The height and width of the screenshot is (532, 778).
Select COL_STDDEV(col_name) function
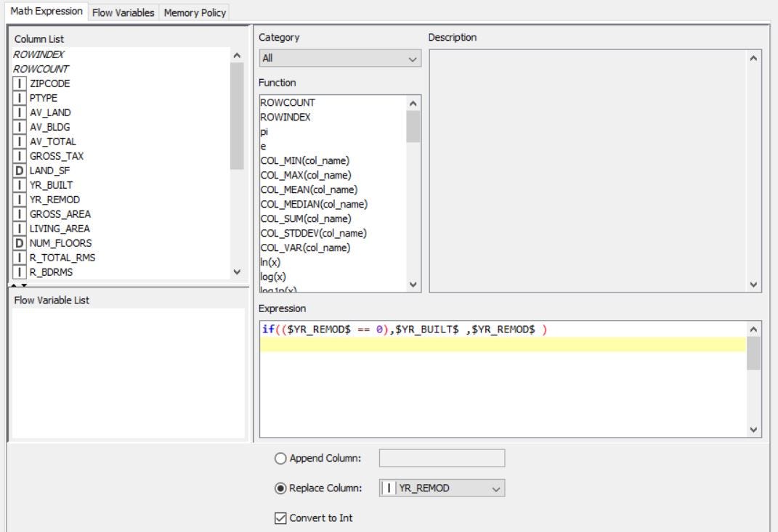tap(314, 233)
